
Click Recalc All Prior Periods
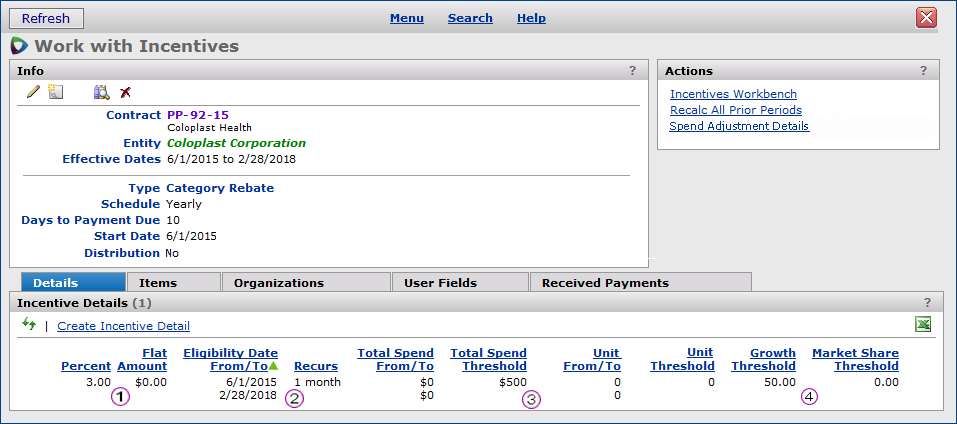(x=735, y=110)
